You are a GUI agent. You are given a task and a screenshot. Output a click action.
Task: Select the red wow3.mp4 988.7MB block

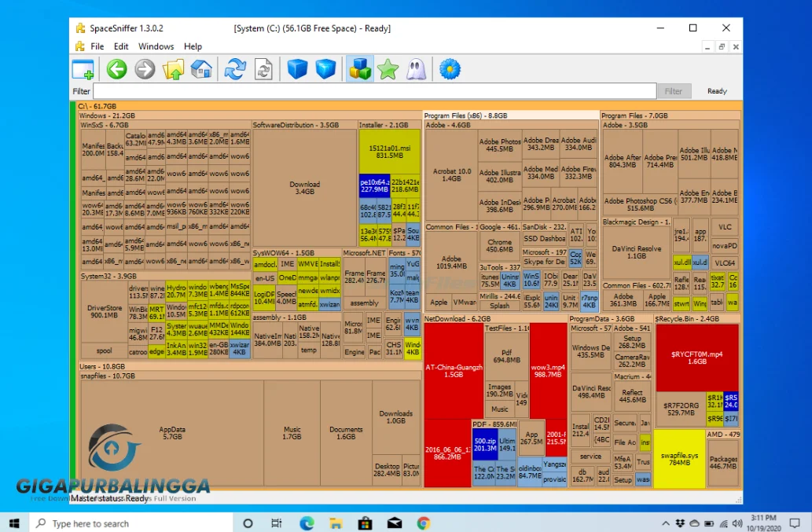click(x=548, y=371)
